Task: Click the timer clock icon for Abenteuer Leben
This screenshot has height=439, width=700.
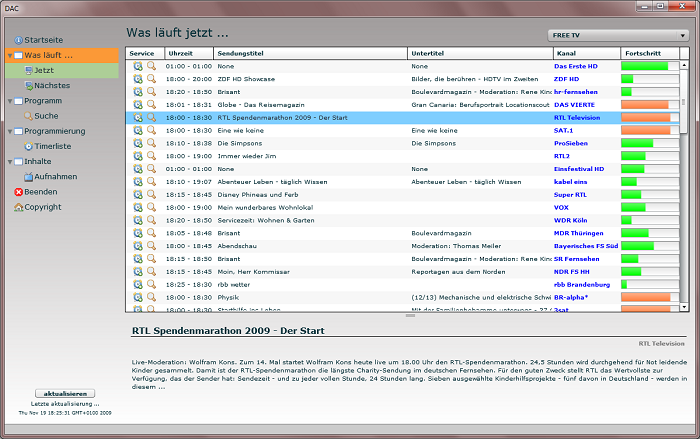Action: click(x=138, y=182)
